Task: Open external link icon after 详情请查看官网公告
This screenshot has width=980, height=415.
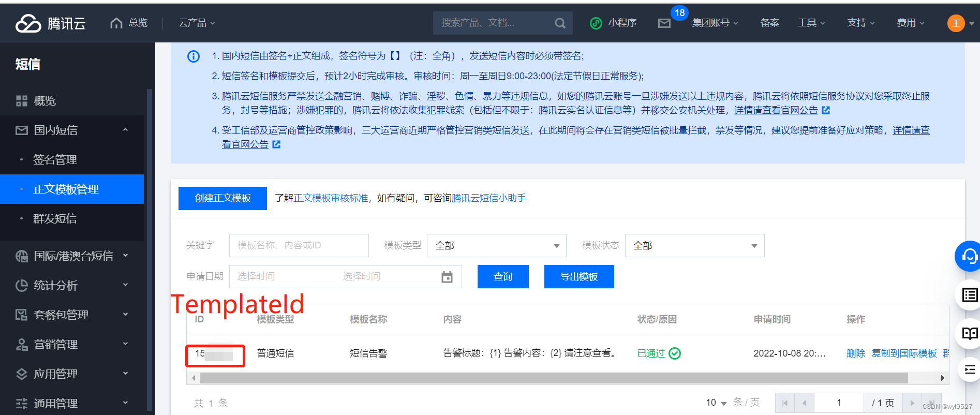Action: pos(826,110)
